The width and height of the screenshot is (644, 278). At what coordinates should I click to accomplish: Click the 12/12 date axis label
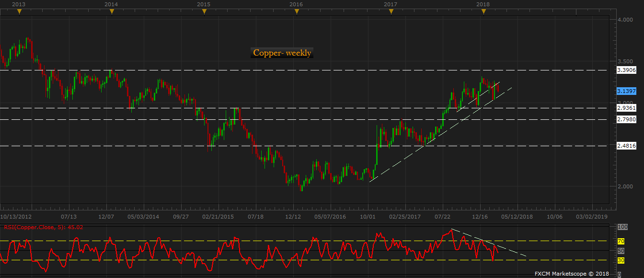[x=293, y=217]
